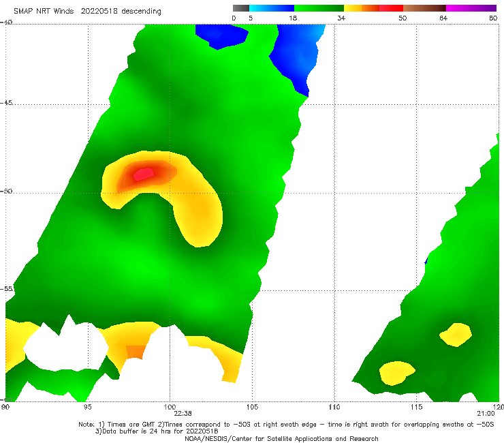The height and width of the screenshot is (443, 504).
Task: Click the latitude label '-50'
Action: click(6, 192)
